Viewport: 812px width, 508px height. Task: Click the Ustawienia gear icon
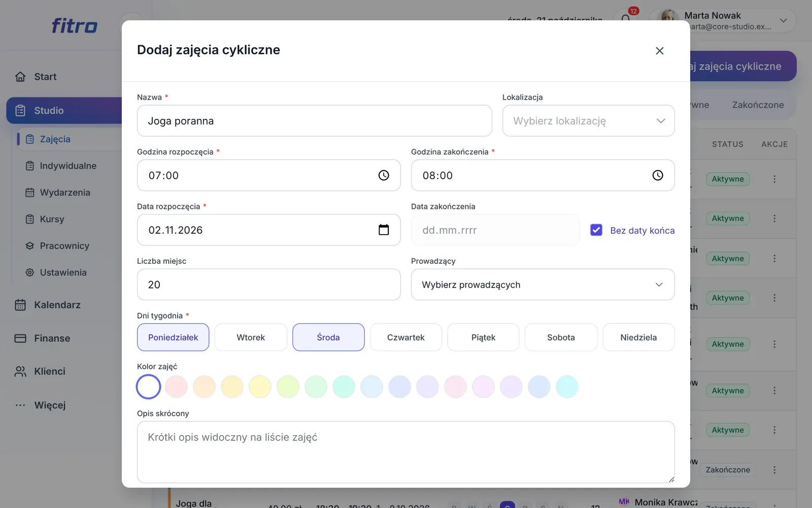click(30, 272)
